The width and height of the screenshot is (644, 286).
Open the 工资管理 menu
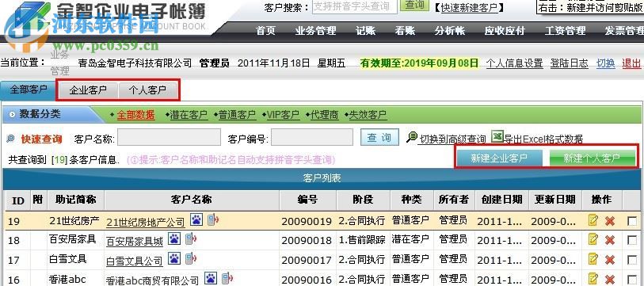pyautogui.click(x=565, y=31)
